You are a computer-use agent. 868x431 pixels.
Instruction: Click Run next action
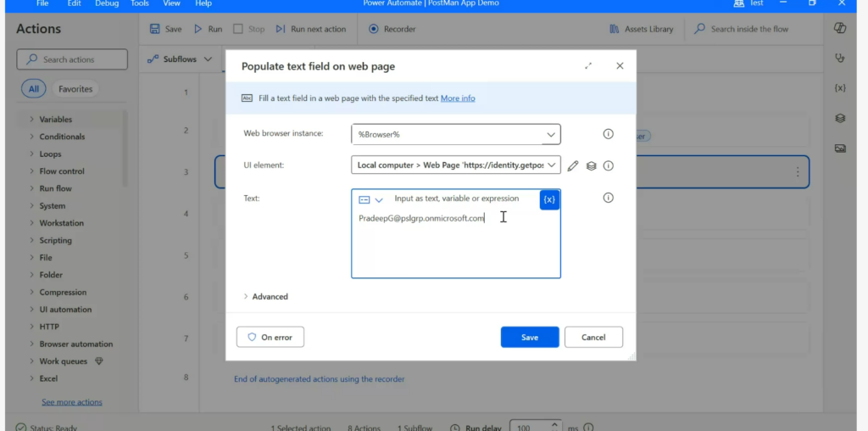click(310, 29)
